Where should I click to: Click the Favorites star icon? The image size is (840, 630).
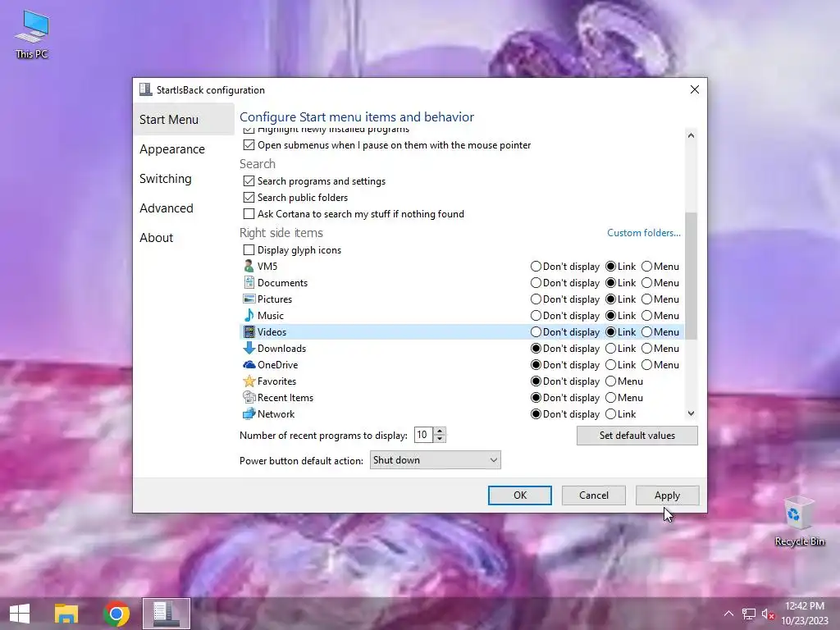(x=249, y=381)
